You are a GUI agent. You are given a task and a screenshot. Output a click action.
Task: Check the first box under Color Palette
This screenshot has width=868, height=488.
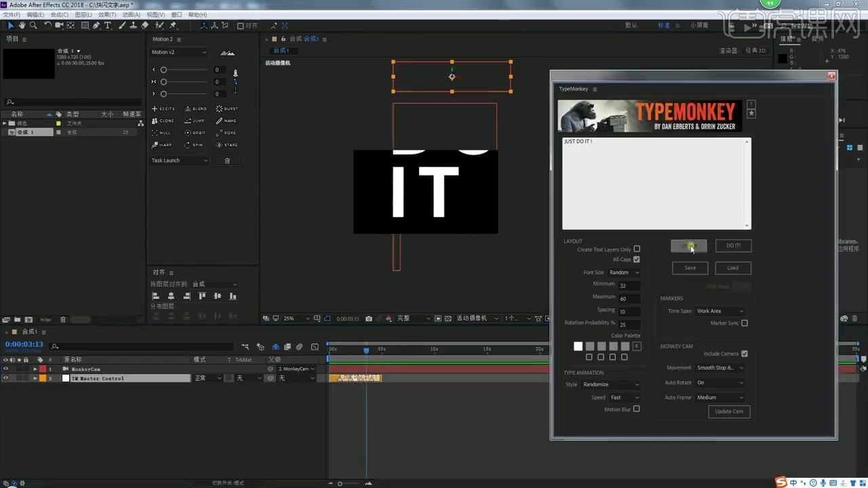[x=589, y=357]
